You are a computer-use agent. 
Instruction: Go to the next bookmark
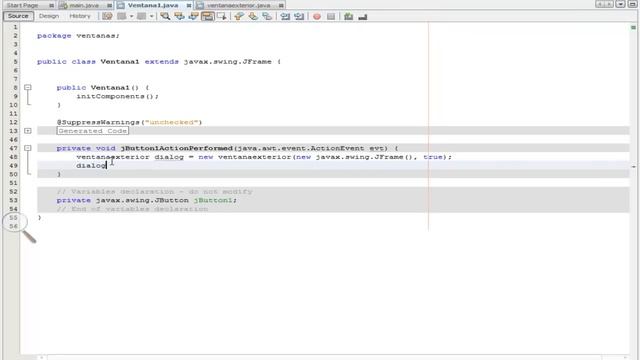(253, 16)
